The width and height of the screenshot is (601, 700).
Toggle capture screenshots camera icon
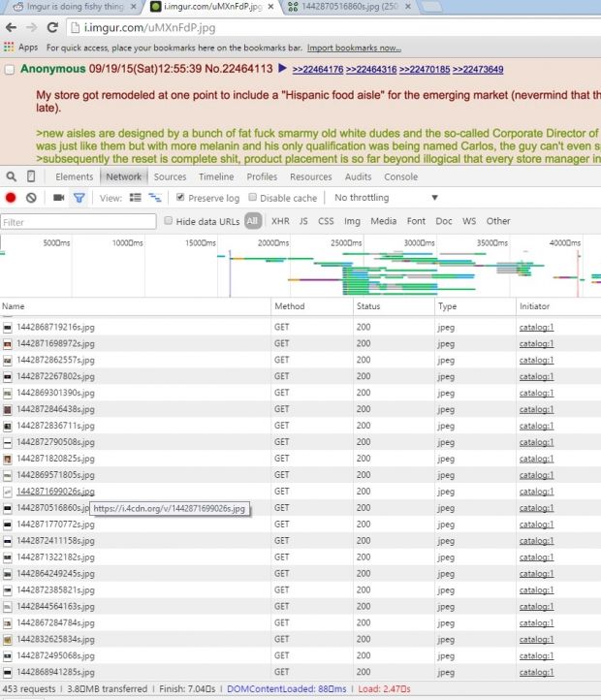click(x=58, y=198)
